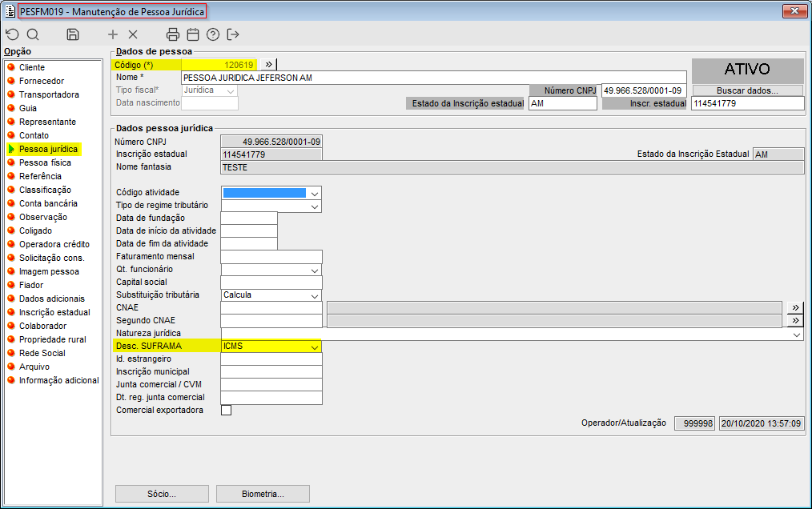Select the Fiador option
This screenshot has height=509, width=812.
tap(31, 285)
